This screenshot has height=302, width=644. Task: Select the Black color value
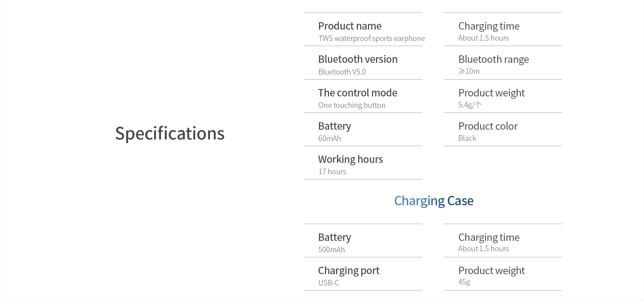[x=467, y=138]
